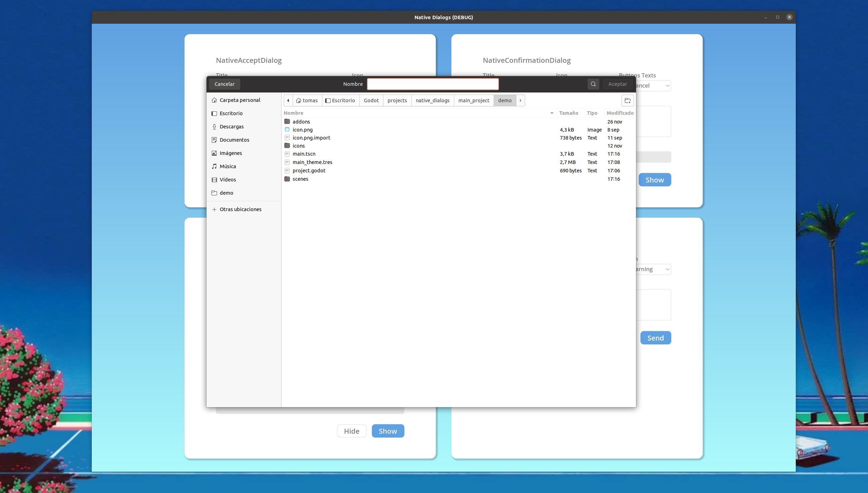The width and height of the screenshot is (868, 493).
Task: Sort by Nombre column header
Action: coord(293,113)
